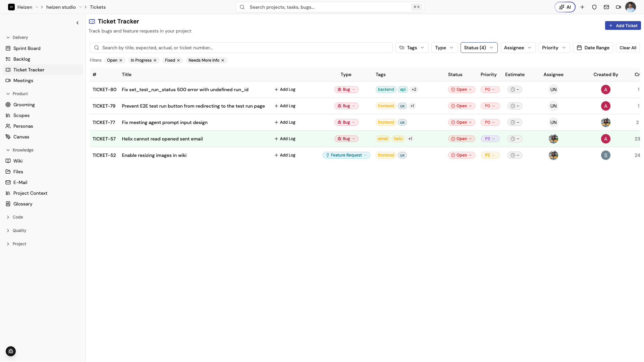Viewport: 644px width, 362px height.
Task: Open the video camera icon in top bar
Action: click(619, 7)
